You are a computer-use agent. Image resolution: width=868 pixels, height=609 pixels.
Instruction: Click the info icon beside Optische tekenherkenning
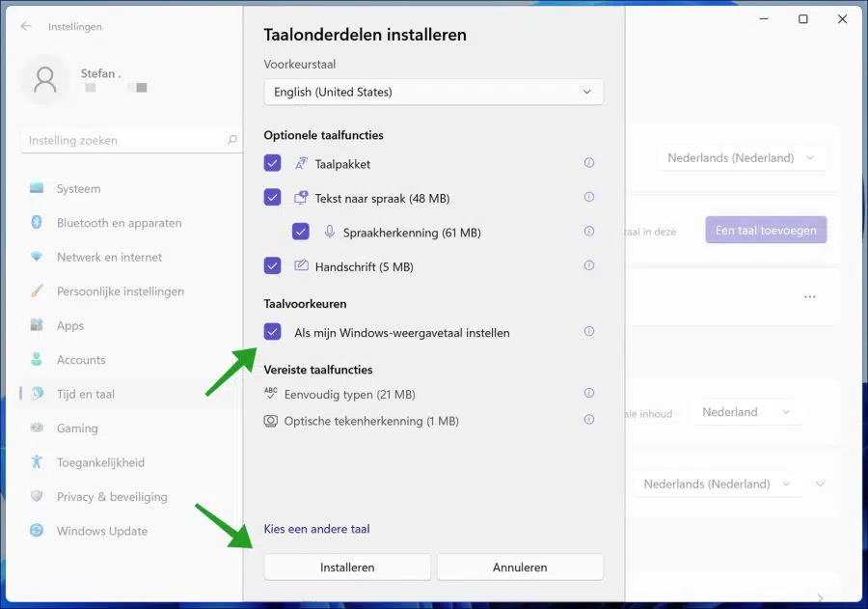click(x=589, y=420)
